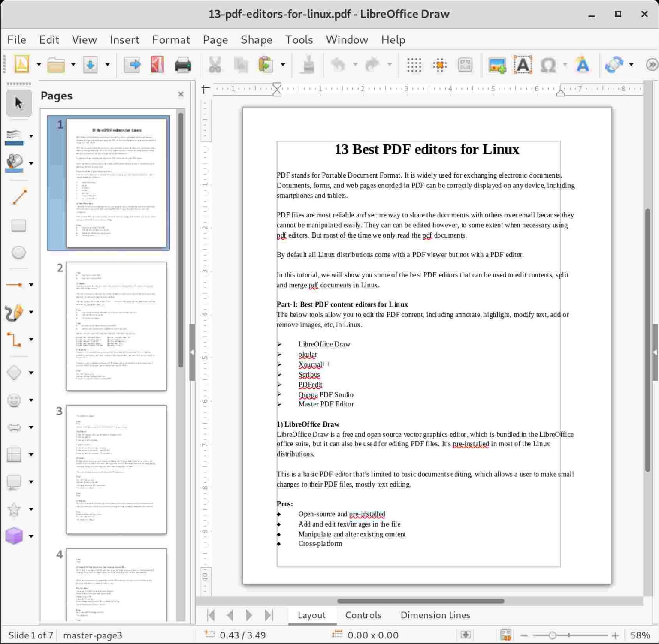Toggle Display Grid on
This screenshot has height=644, width=659.
coord(413,65)
